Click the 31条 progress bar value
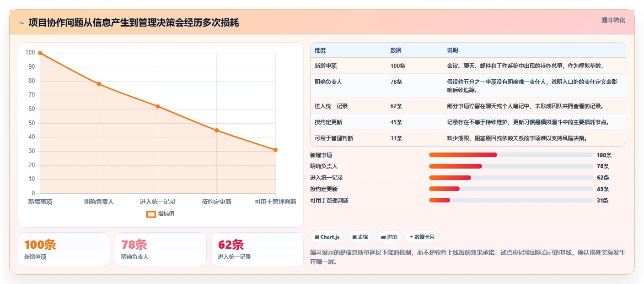Viewport: 644px width, 284px height. pos(602,201)
